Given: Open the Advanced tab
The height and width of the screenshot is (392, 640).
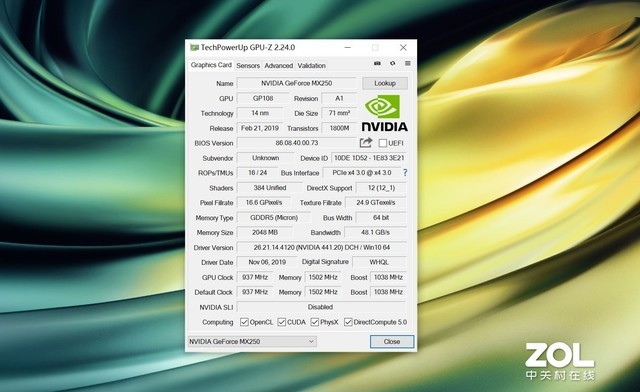Looking at the screenshot, I should coord(278,65).
